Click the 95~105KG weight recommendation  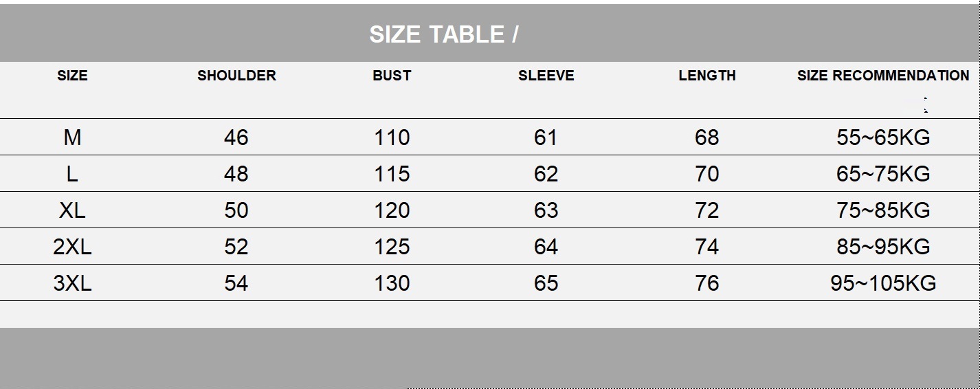pos(883,283)
